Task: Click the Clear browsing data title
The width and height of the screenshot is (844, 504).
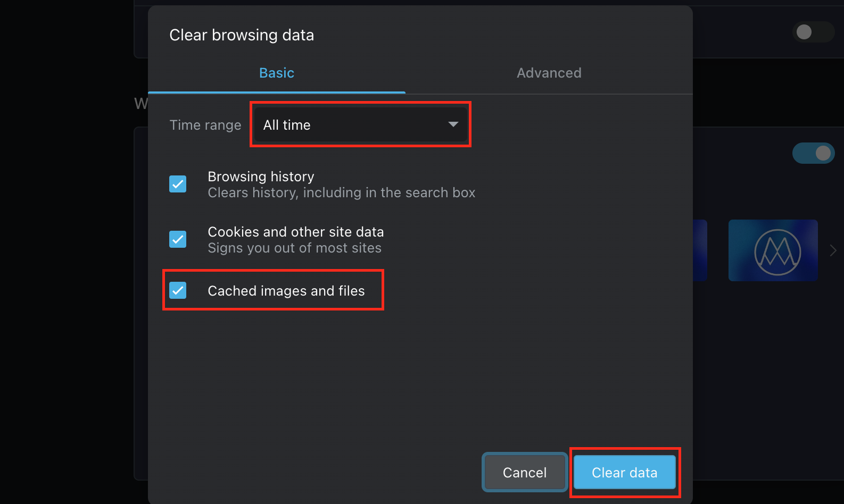Action: (242, 35)
